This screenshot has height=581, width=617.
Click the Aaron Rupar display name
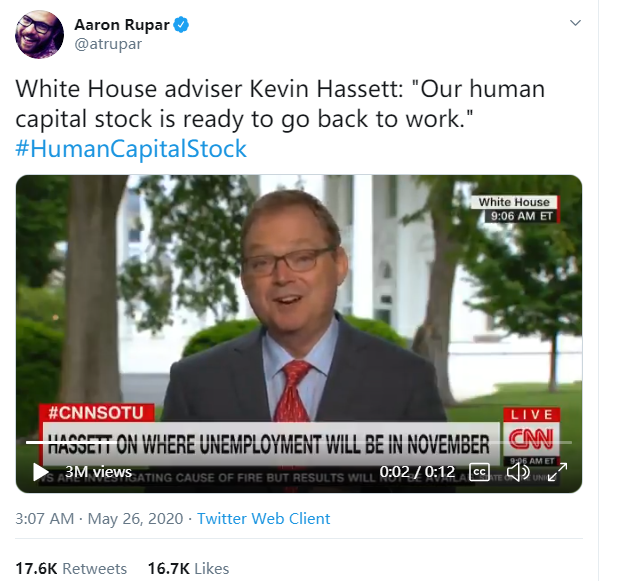pyautogui.click(x=122, y=25)
